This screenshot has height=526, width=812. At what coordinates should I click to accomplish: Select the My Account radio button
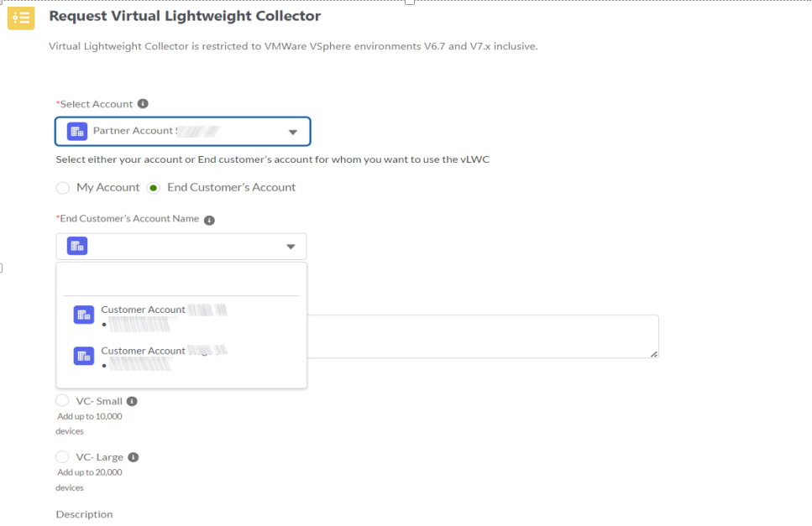(63, 187)
